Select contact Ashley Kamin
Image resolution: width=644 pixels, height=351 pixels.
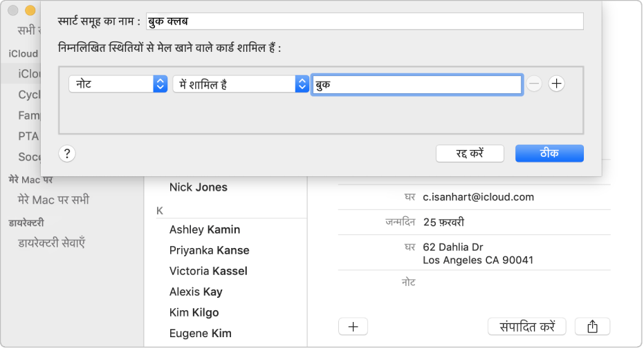tap(205, 229)
